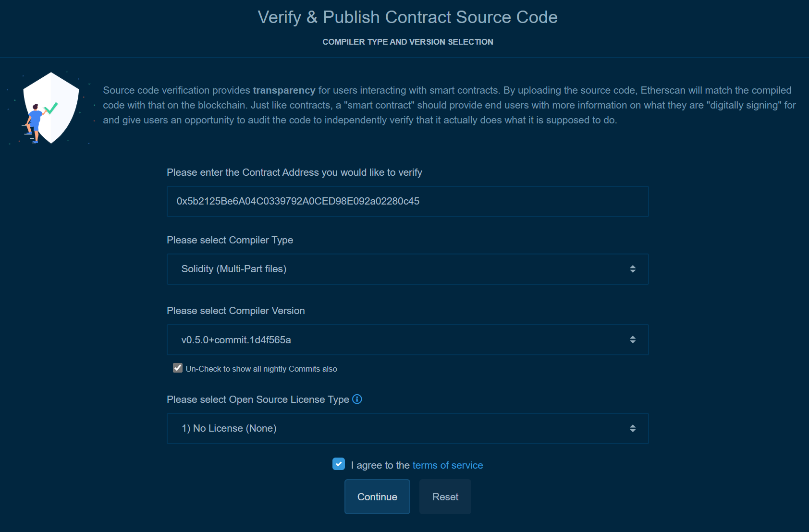Click the License Type dropdown arrows icon
The height and width of the screenshot is (532, 809).
[633, 428]
